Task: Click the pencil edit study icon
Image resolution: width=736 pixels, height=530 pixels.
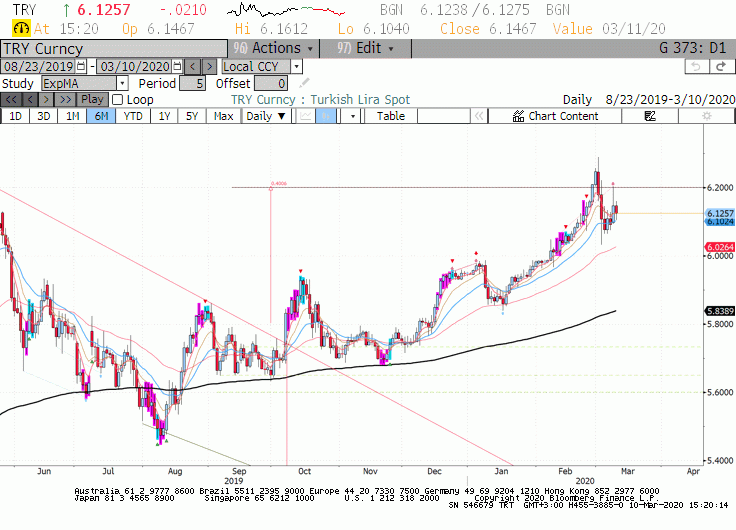Action: pyautogui.click(x=304, y=83)
